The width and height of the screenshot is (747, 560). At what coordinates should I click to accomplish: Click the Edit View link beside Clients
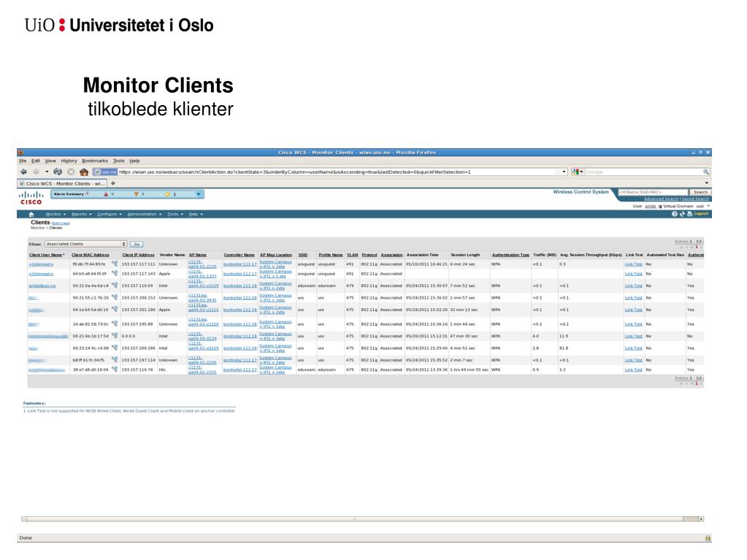click(x=61, y=223)
